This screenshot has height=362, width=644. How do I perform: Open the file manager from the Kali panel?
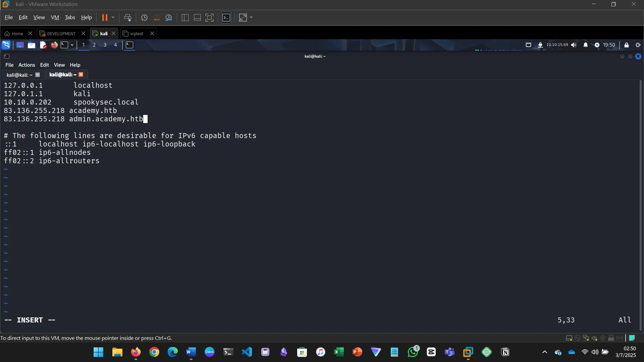tap(31, 45)
